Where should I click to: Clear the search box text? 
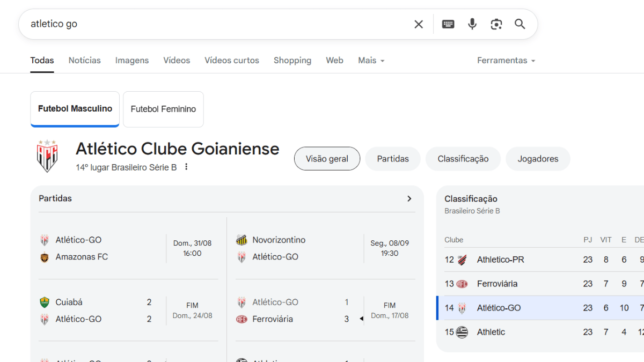(x=419, y=24)
